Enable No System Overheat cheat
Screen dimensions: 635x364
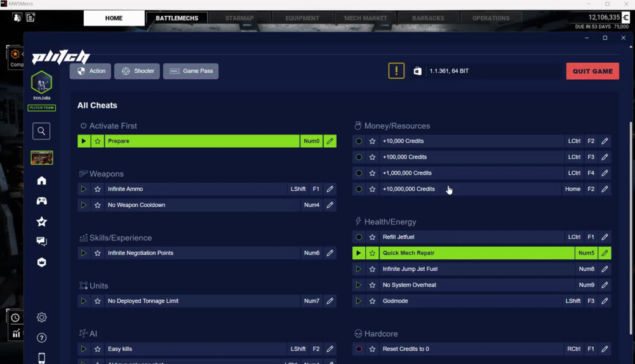358,285
